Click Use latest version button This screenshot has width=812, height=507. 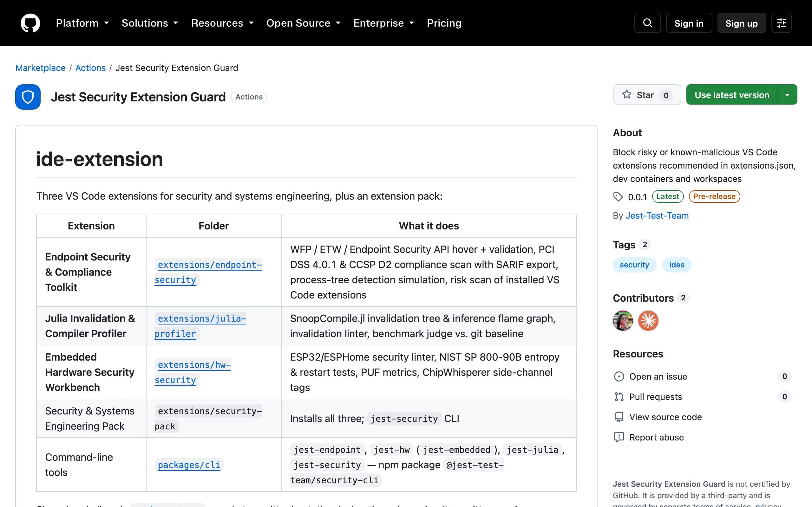[x=732, y=95]
